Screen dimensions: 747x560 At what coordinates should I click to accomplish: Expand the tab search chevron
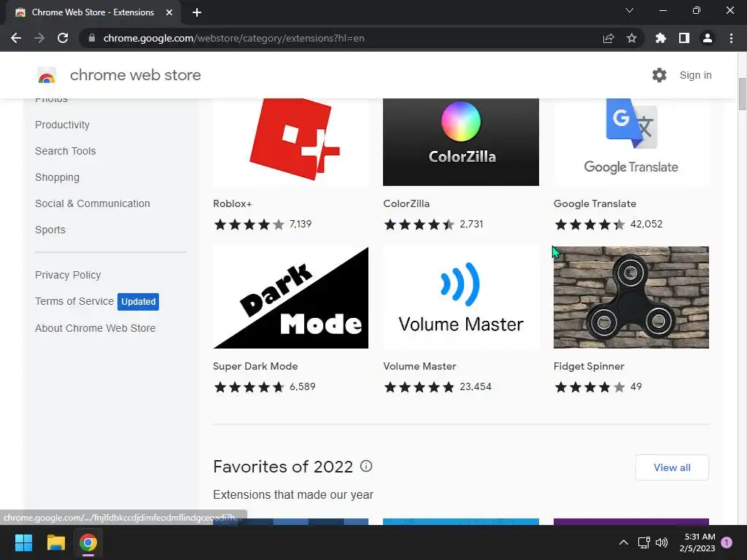[x=630, y=10]
